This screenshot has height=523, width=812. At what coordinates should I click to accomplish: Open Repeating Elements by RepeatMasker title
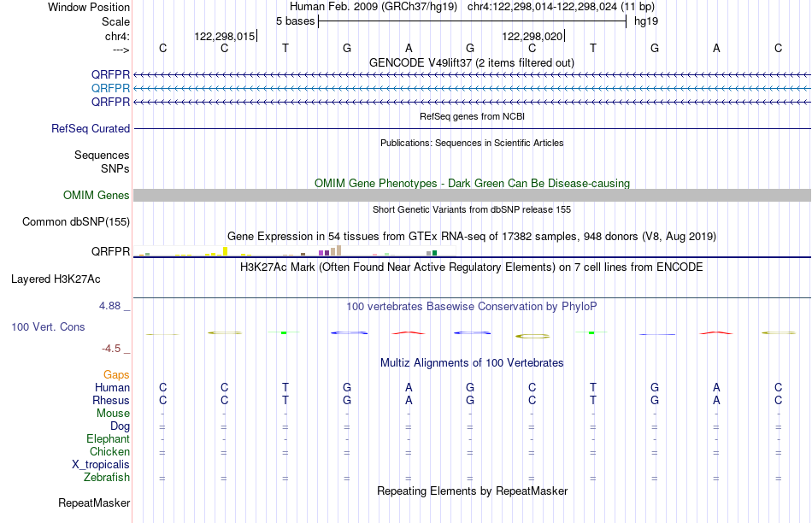472,491
